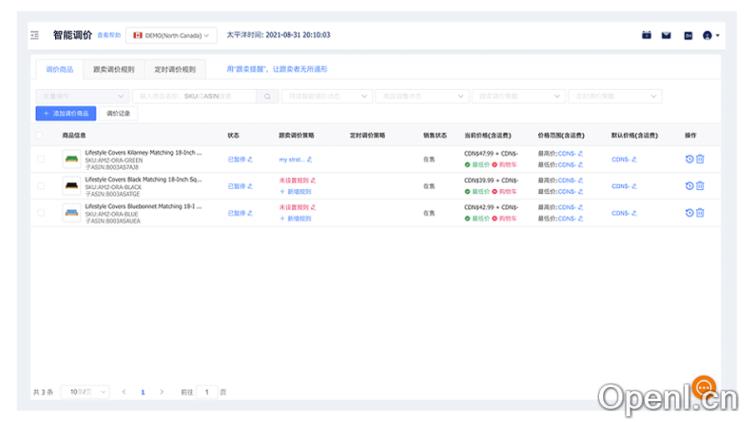
Task: Select page number 1 in pagination
Action: coord(143,392)
